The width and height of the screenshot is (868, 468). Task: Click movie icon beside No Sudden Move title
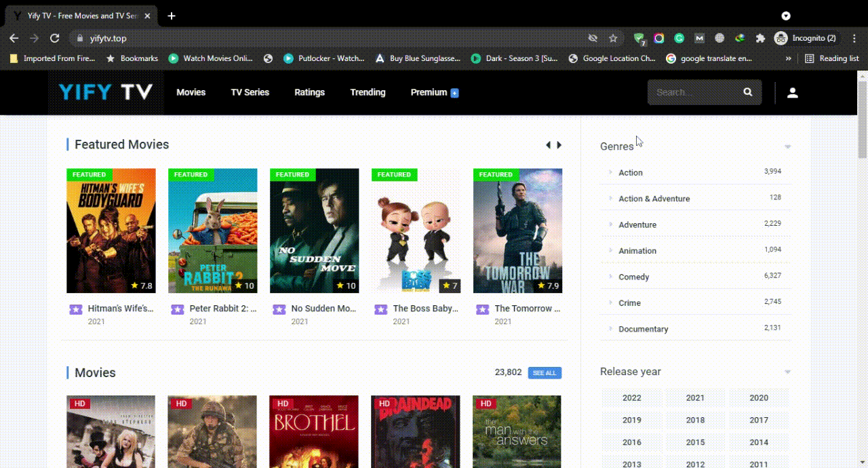pyautogui.click(x=279, y=309)
